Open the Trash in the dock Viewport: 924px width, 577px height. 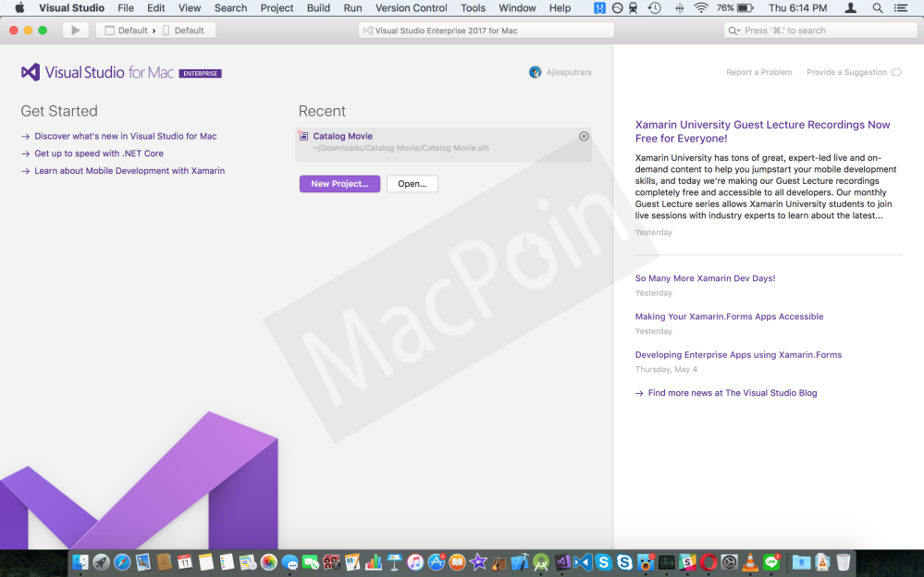click(844, 562)
